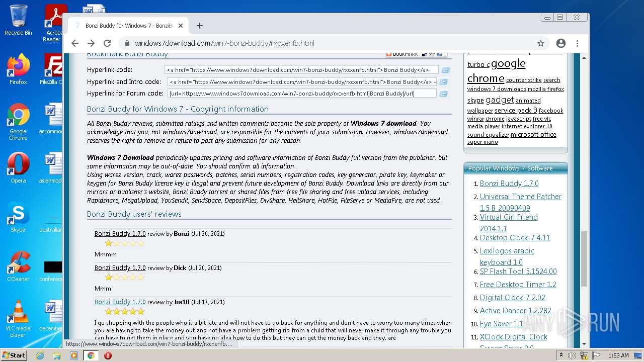The height and width of the screenshot is (362, 644).
Task: Open Internet Explorer from taskbar
Action: (40, 355)
